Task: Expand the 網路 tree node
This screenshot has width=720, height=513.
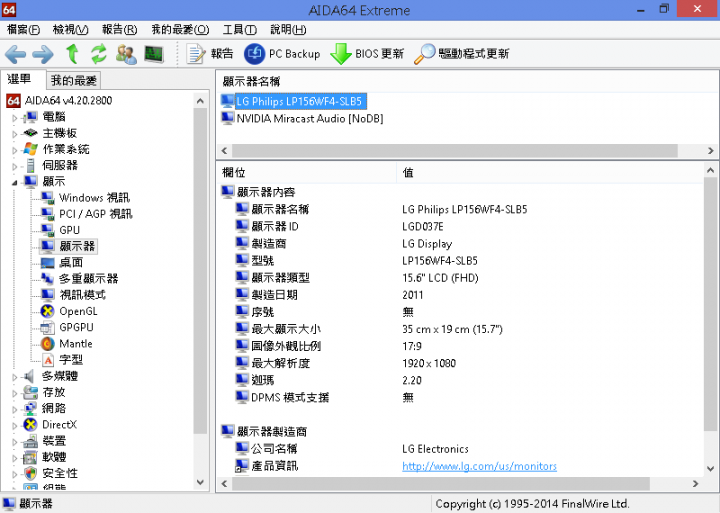Action: tap(15, 409)
